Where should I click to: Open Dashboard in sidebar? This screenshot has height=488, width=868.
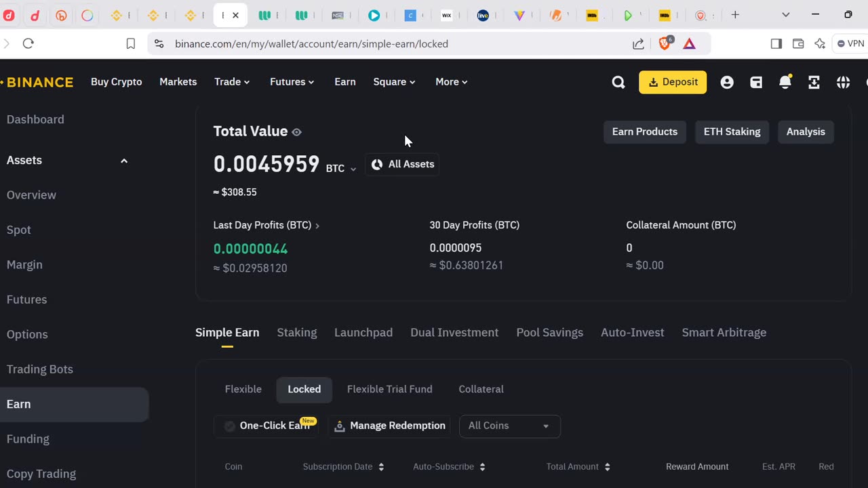pyautogui.click(x=35, y=119)
